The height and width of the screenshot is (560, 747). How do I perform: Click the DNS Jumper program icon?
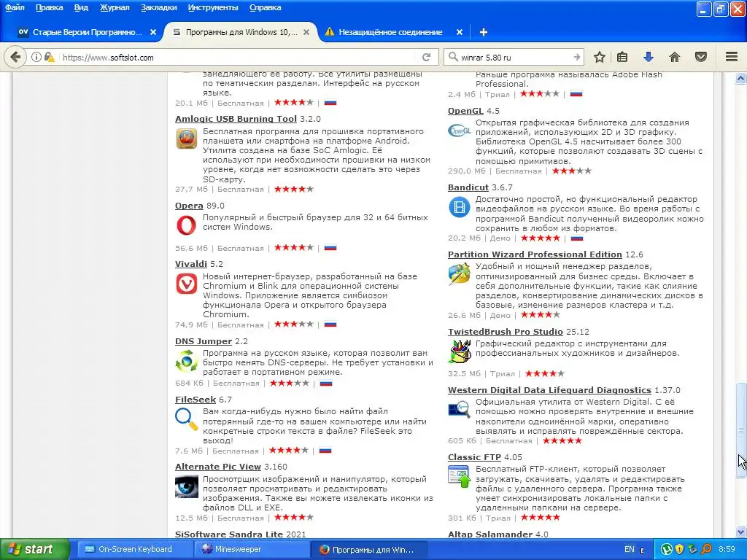[186, 362]
